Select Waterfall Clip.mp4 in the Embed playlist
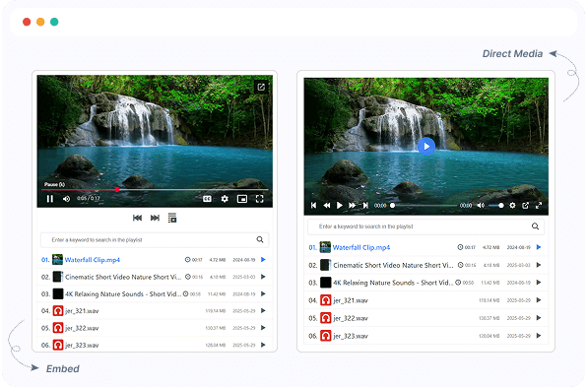 click(x=93, y=260)
